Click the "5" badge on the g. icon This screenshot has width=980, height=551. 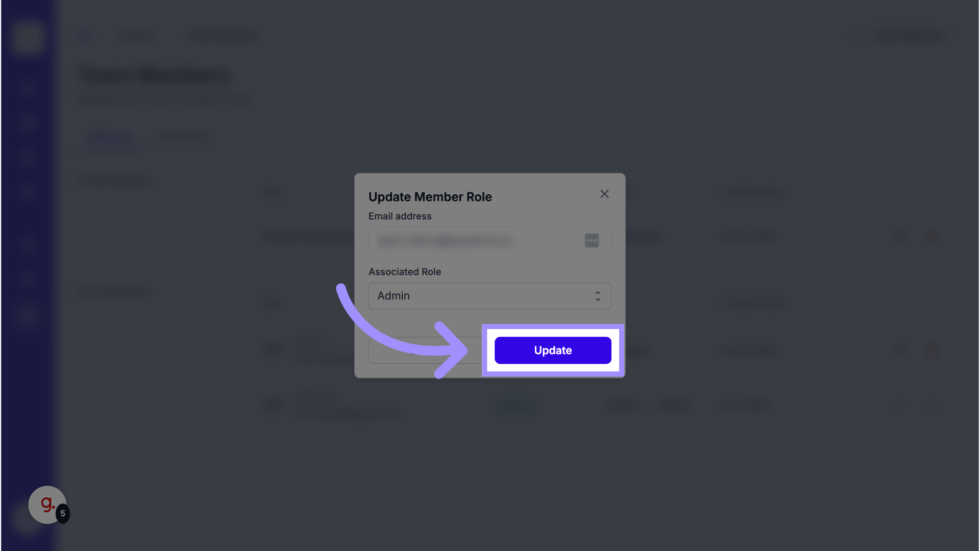(x=63, y=513)
